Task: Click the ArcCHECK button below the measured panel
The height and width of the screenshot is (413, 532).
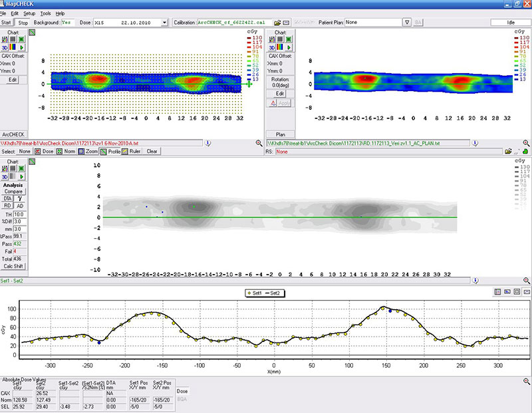Action: point(13,134)
